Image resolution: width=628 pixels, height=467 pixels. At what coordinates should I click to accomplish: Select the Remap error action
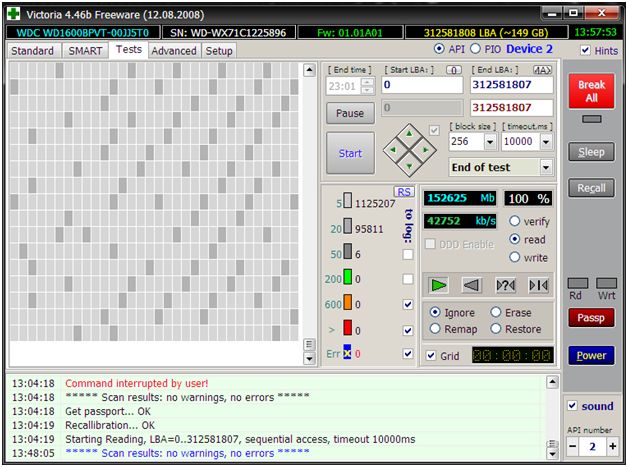click(435, 329)
